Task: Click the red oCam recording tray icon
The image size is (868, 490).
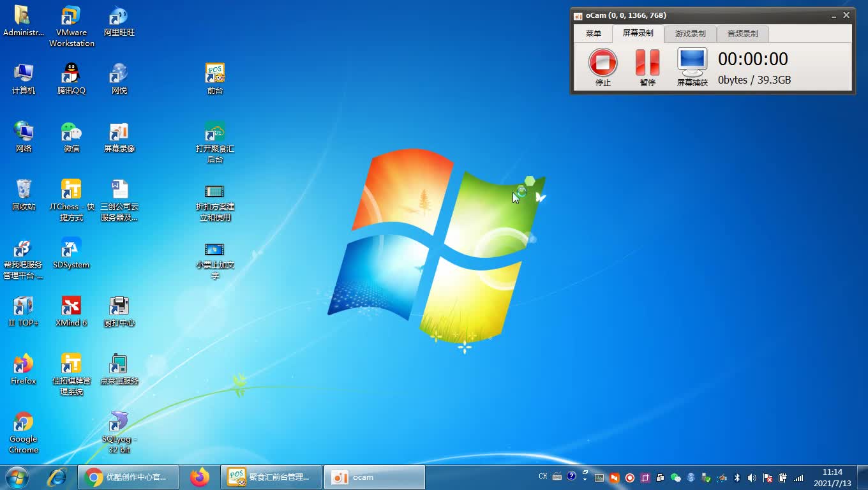Action: tap(630, 477)
